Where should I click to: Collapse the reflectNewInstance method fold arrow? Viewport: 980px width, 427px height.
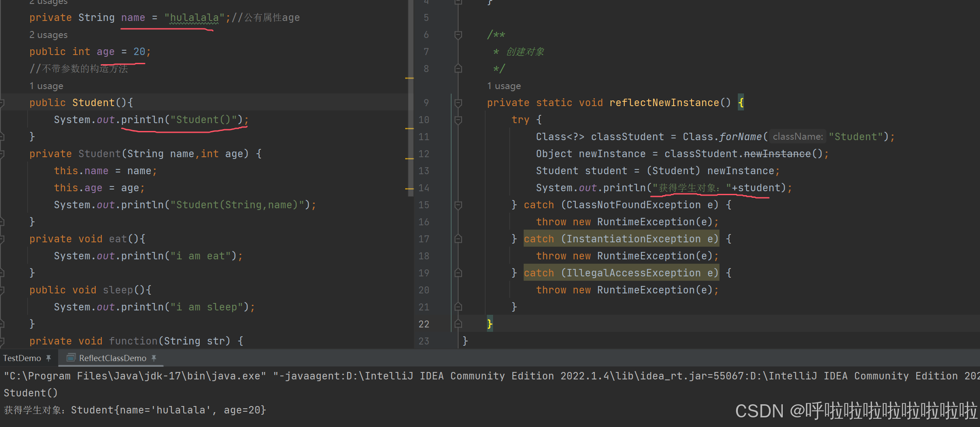[458, 103]
